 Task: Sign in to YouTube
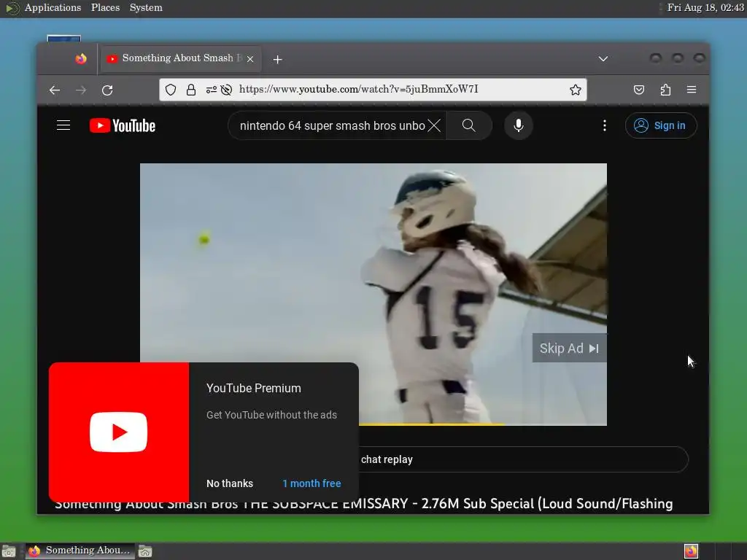click(x=661, y=125)
